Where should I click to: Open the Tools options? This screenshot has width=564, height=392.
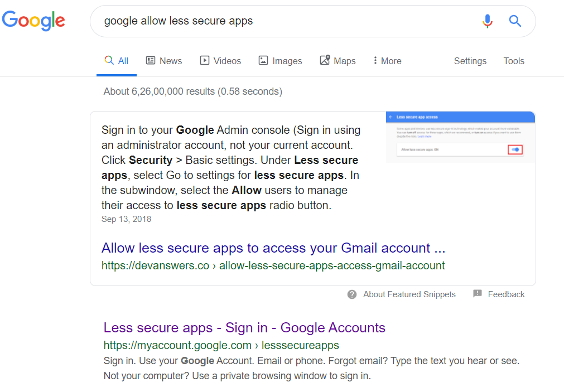point(514,61)
